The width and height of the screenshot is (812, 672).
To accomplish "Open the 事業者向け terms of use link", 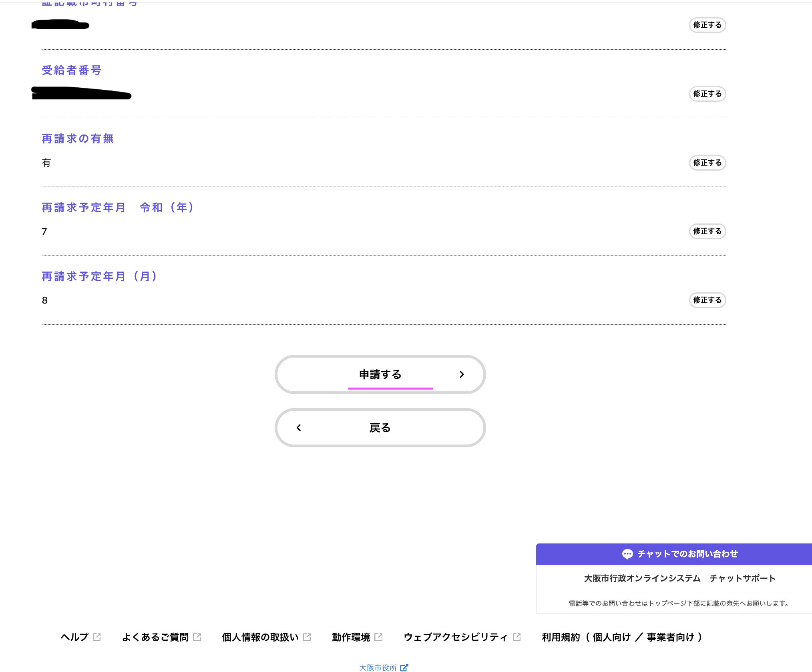I will click(x=671, y=637).
